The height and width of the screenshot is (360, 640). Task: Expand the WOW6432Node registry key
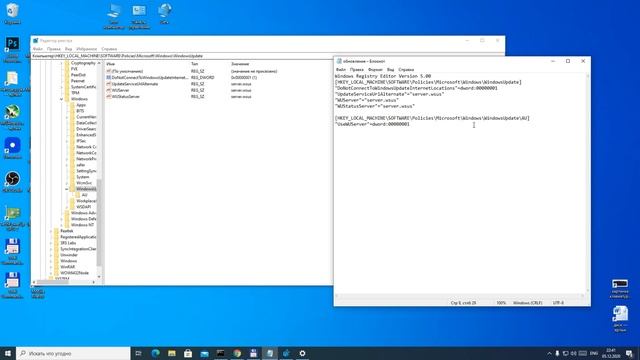(x=51, y=273)
